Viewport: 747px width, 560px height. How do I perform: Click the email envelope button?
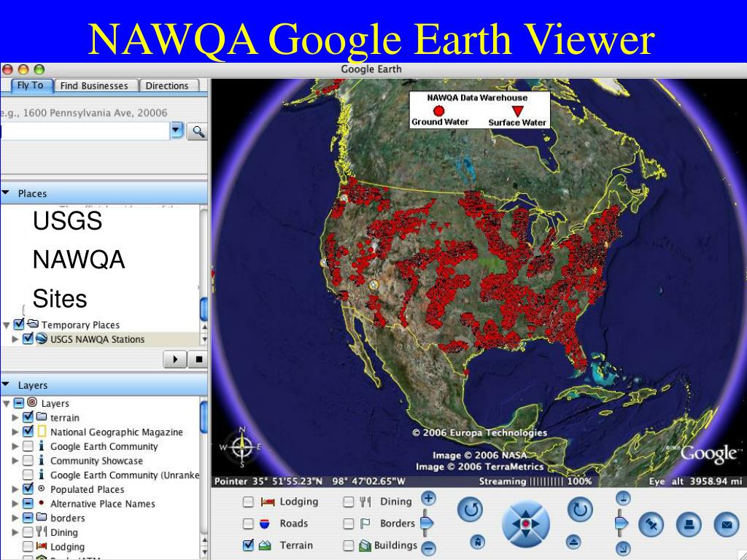[x=727, y=525]
